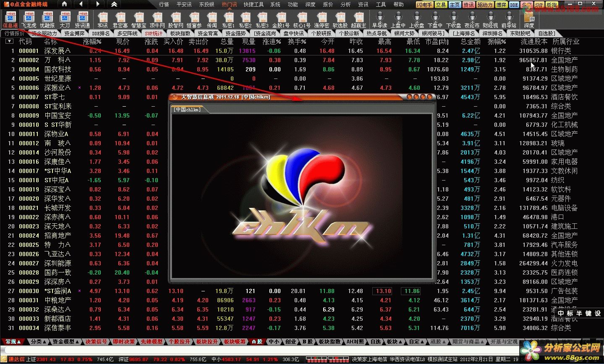
Task: Expand the 常规 bottom menu
Action: tap(13, 342)
